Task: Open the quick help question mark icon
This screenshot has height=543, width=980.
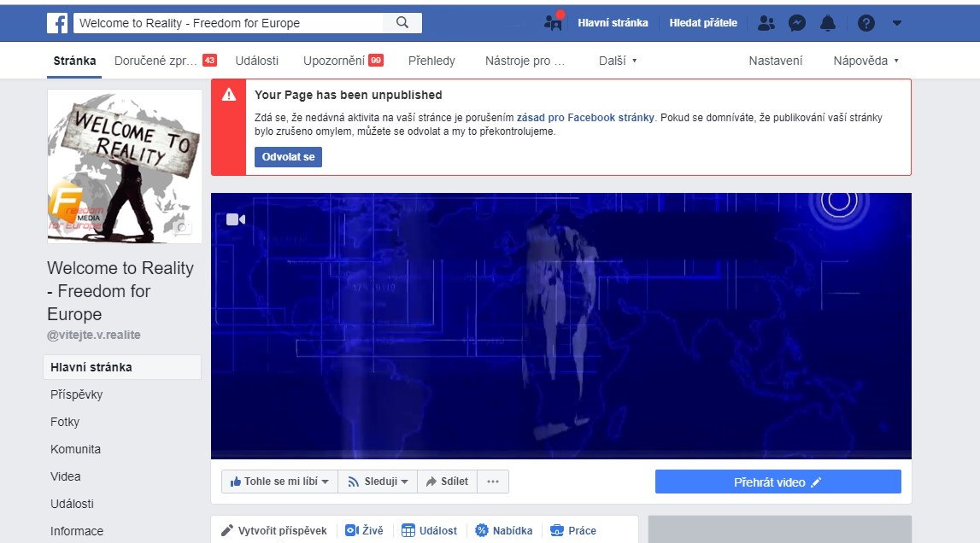Action: click(x=866, y=23)
